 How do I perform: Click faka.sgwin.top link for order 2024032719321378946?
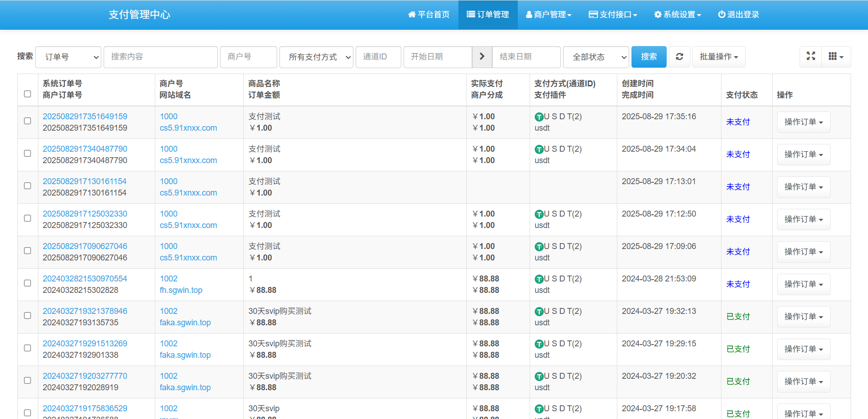coord(185,323)
